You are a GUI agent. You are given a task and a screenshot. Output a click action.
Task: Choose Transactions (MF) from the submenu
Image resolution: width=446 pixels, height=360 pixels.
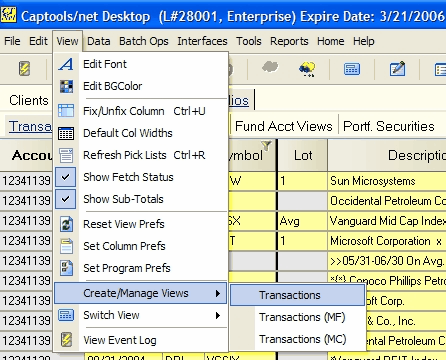click(x=302, y=317)
